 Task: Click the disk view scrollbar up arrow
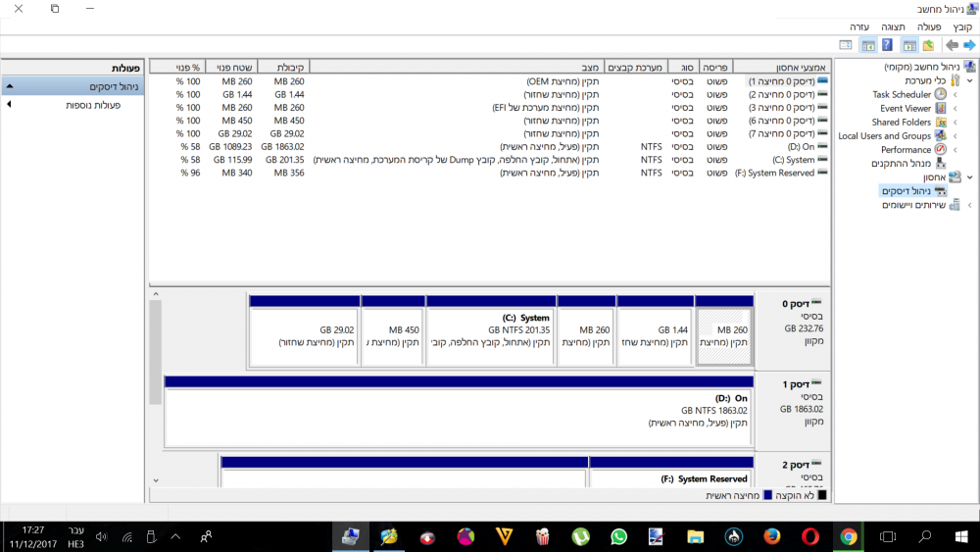tap(156, 294)
